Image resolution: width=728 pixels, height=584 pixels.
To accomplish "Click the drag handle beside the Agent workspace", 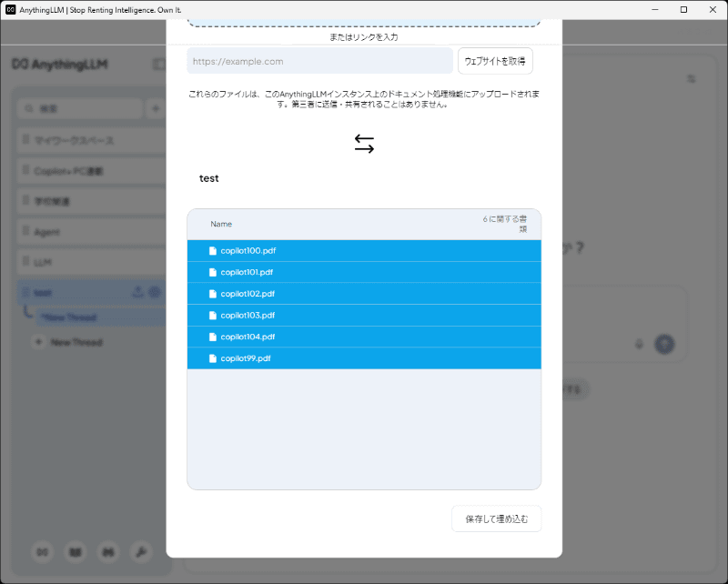I will click(x=26, y=231).
